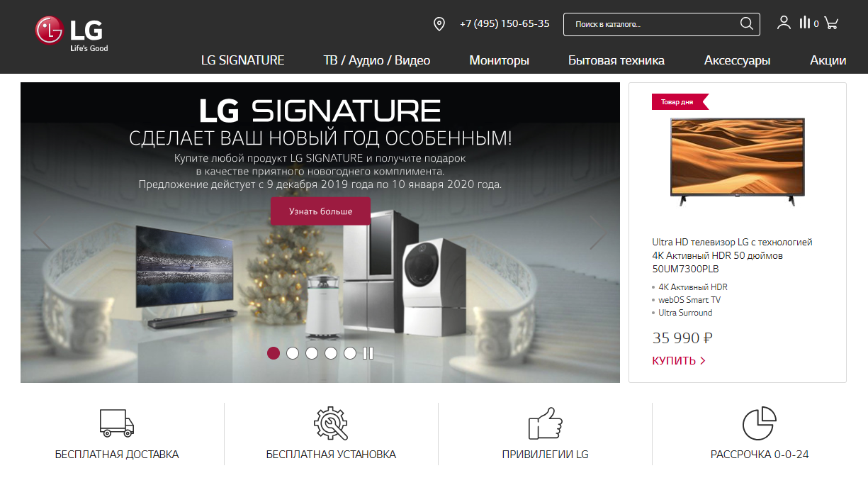This screenshot has width=868, height=495.
Task: Open the ТВ / Аудио / Видео menu
Action: (377, 60)
